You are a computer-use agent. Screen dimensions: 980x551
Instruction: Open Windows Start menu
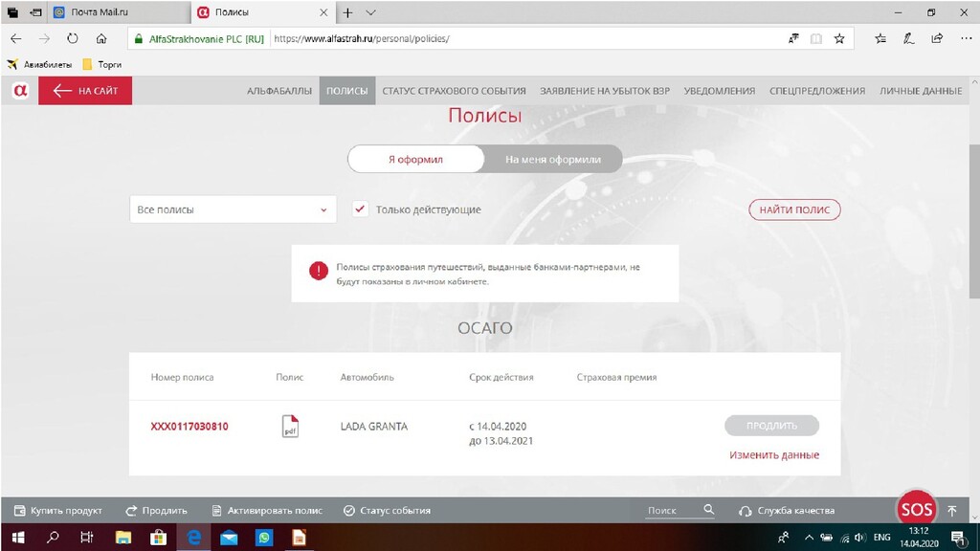pos(18,538)
